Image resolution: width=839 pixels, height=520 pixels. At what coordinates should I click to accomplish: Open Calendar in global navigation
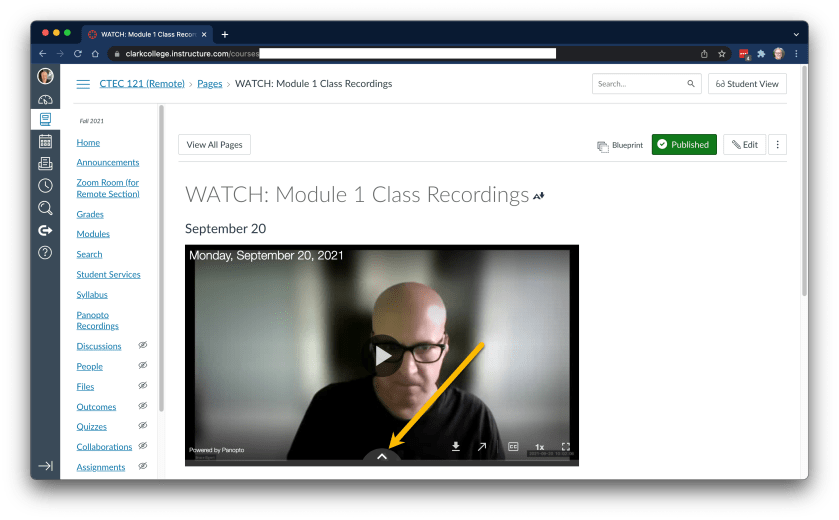click(45, 141)
